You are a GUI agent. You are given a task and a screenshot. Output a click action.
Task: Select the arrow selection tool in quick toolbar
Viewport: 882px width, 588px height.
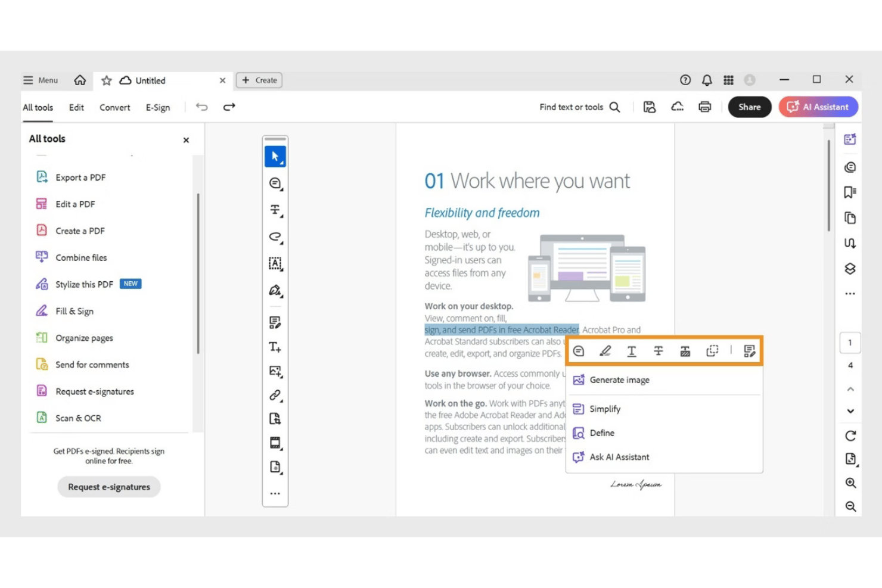(275, 157)
